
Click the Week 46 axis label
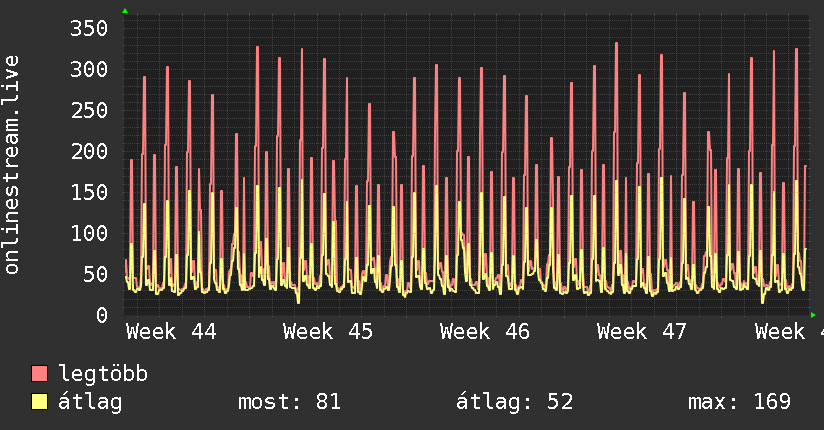click(485, 332)
